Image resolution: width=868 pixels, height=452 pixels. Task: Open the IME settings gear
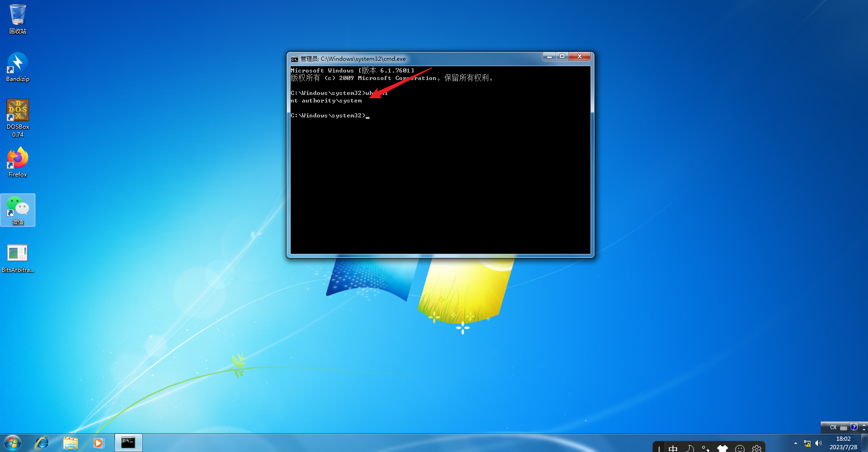point(757,449)
